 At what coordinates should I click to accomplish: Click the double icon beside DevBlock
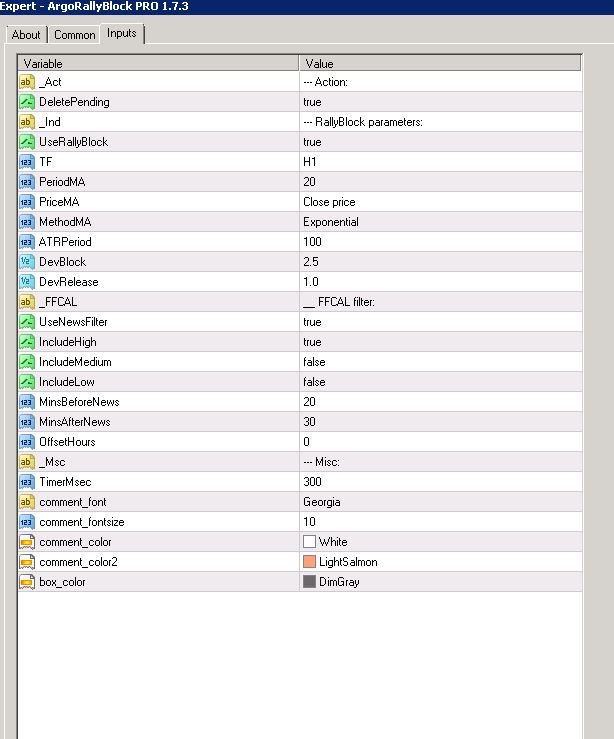(x=27, y=262)
